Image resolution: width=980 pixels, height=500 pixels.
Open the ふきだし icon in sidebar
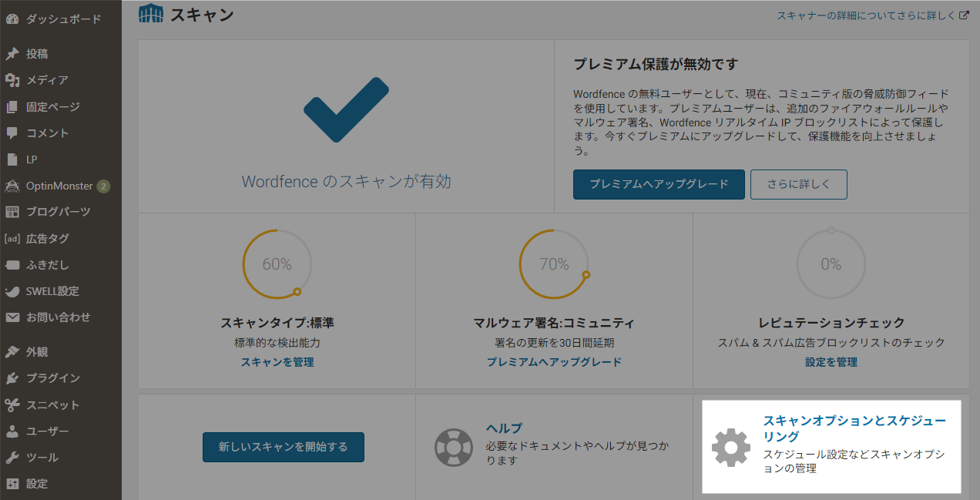[12, 264]
